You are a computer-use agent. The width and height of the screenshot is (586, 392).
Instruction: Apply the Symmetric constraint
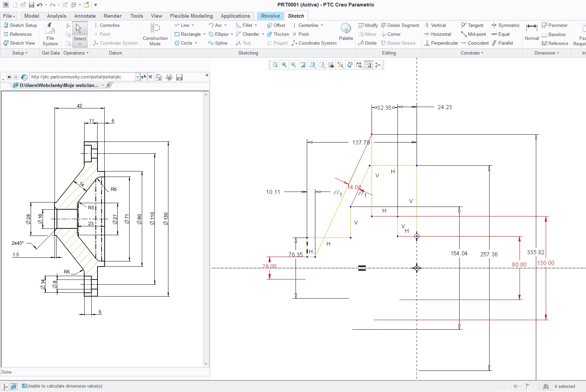[x=506, y=25]
